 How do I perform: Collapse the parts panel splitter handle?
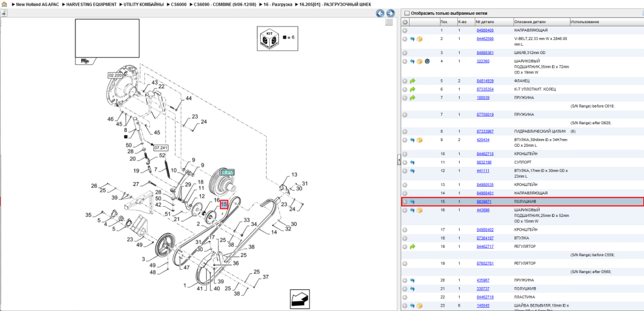click(x=399, y=160)
